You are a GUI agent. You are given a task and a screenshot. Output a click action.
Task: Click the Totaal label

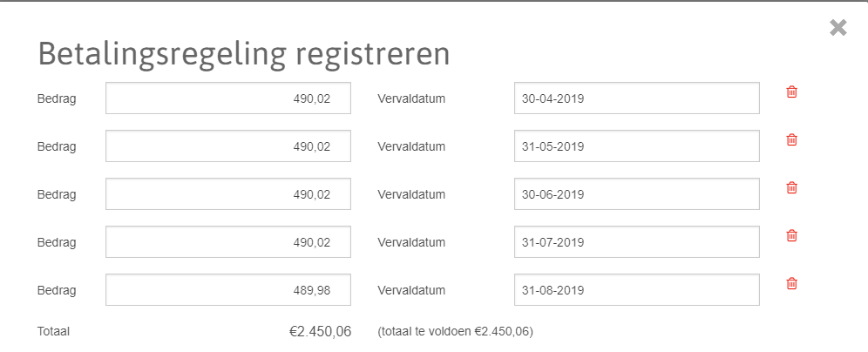tap(54, 331)
